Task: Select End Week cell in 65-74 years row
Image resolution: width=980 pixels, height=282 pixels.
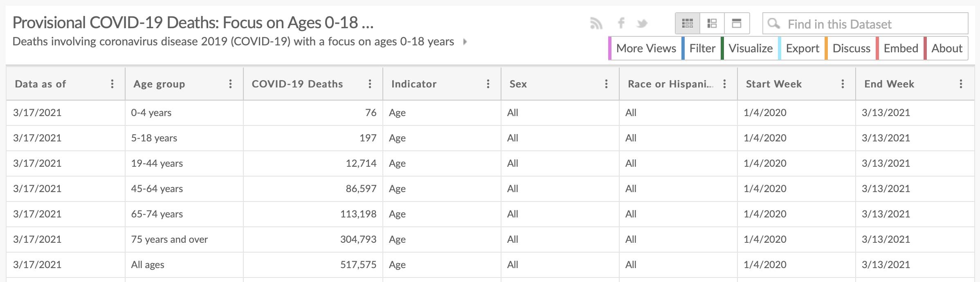Action: (915, 214)
